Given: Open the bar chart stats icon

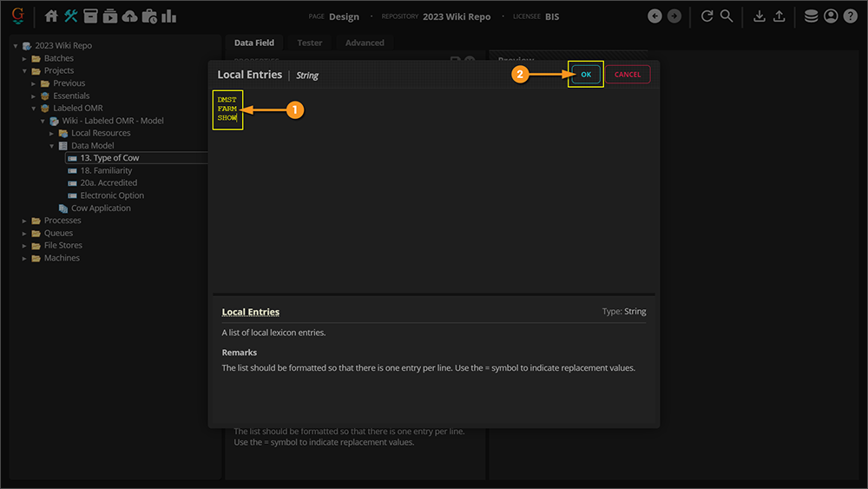Looking at the screenshot, I should point(169,17).
